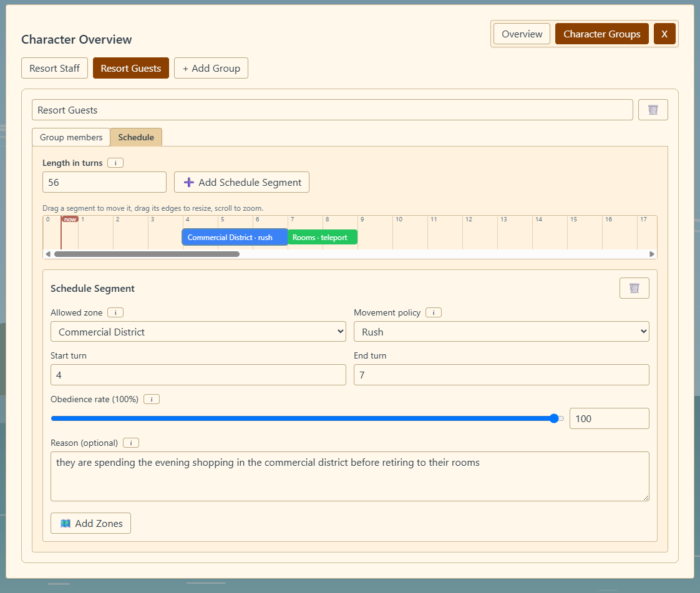The image size is (700, 593).
Task: Click the Add Zones button
Action: [90, 523]
